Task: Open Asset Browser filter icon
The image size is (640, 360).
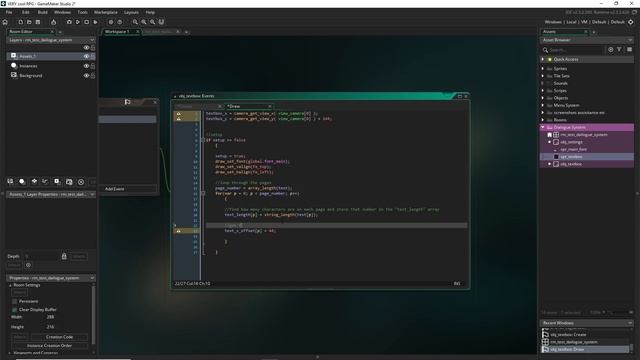Action: (x=619, y=49)
